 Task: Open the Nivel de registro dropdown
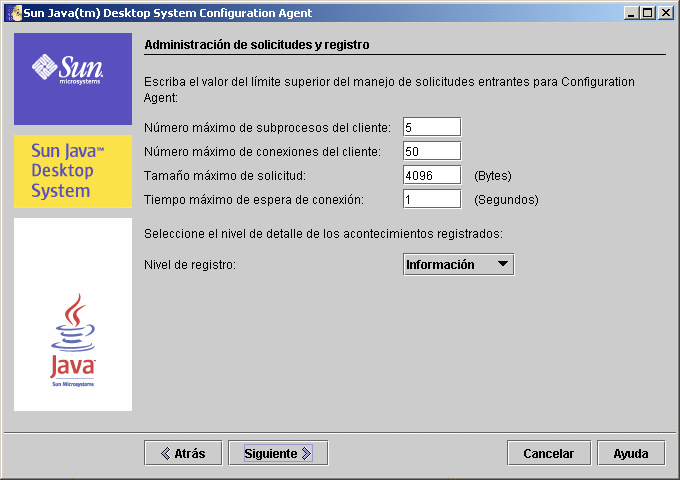tap(458, 264)
